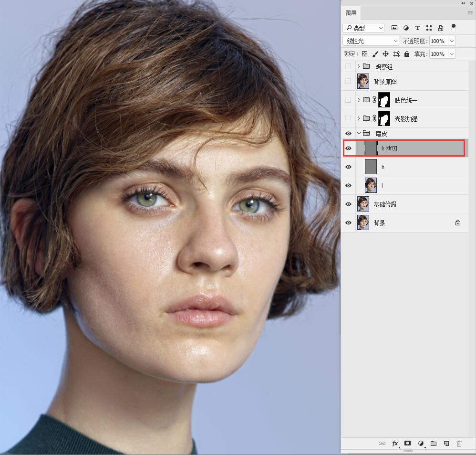476x455 pixels.
Task: Select the l layer thumbnail
Action: pos(371,185)
